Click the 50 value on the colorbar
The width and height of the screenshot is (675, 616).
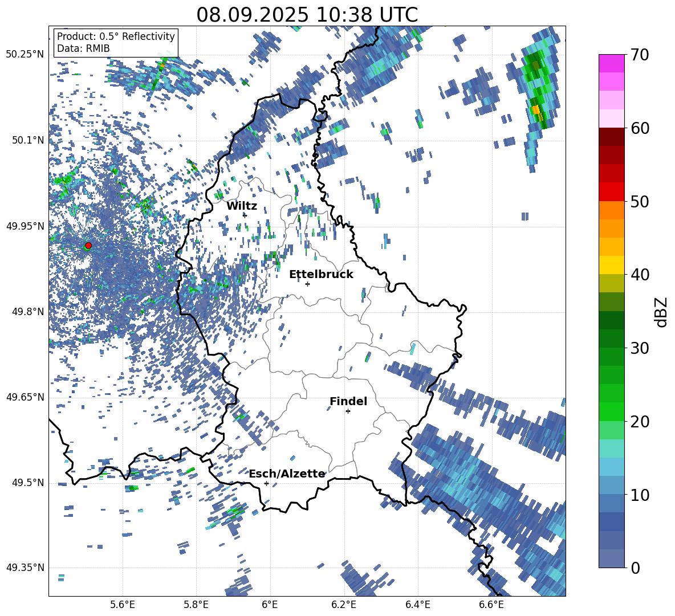(640, 201)
